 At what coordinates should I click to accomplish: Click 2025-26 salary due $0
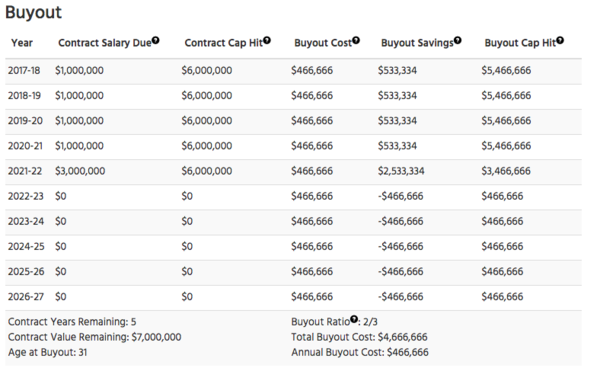60,272
